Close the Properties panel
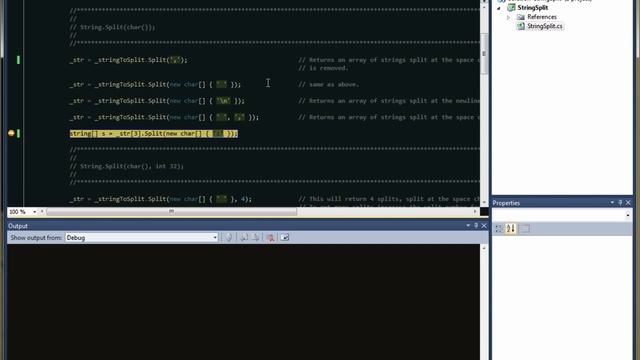 point(628,203)
